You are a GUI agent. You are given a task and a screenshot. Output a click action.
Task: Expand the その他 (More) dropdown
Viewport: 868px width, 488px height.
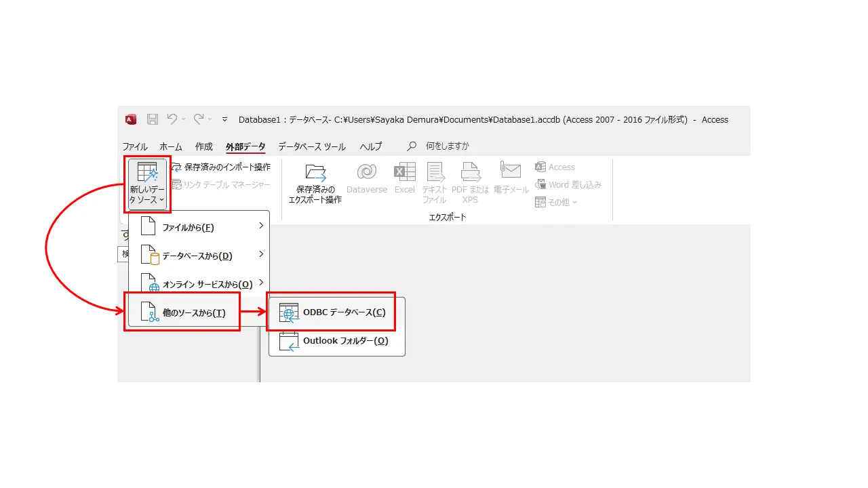(x=556, y=202)
